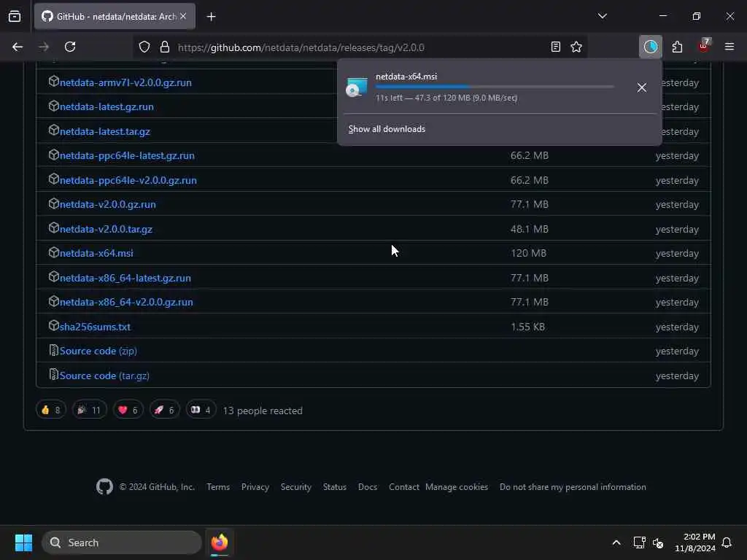Close the GitHub netdata tab
The width and height of the screenshot is (747, 560).
click(x=183, y=16)
